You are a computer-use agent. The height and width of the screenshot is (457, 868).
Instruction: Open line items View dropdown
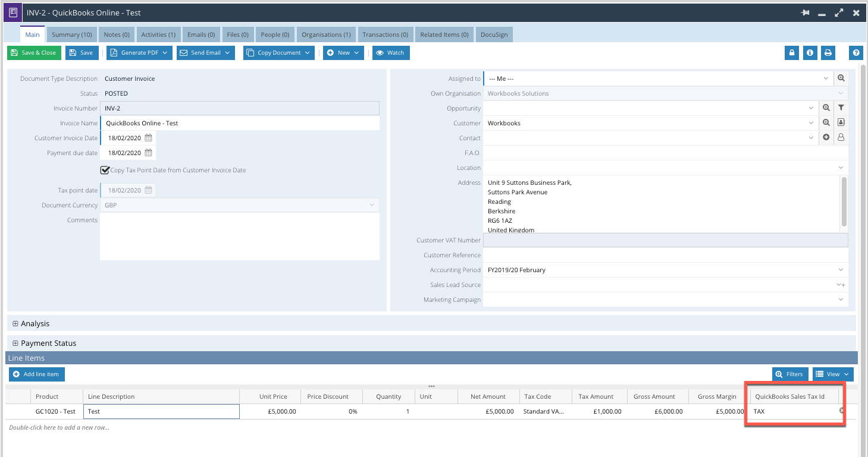833,374
